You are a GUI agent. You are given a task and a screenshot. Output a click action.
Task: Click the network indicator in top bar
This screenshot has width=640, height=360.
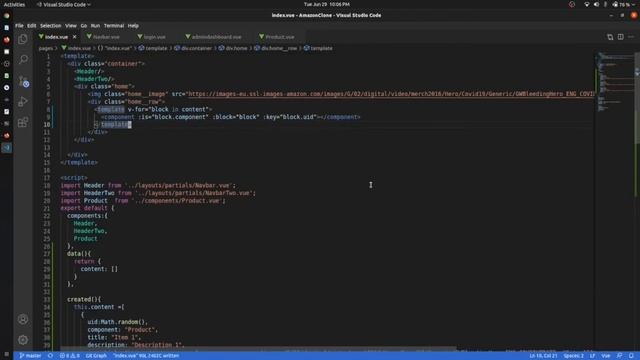(587, 4)
